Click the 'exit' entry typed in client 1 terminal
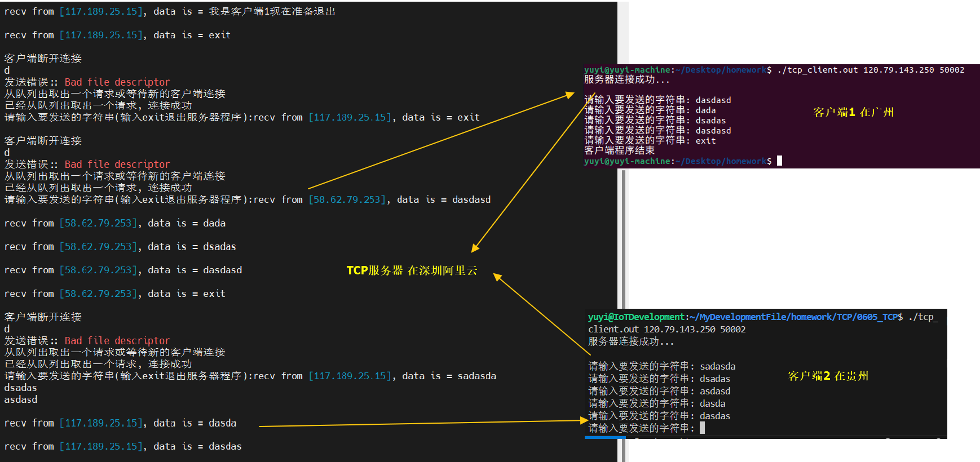 click(705, 141)
